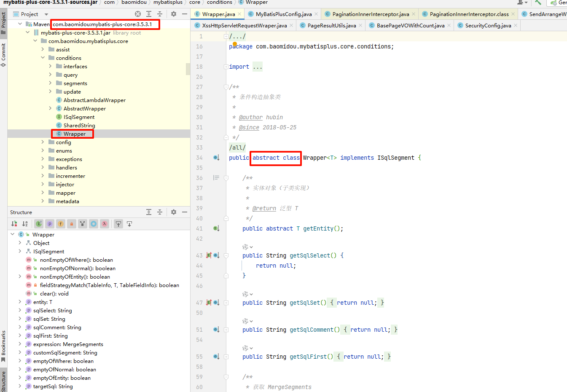Viewport: 567px width, 392px height.
Task: Expand the assist package folder
Action: pos(43,49)
